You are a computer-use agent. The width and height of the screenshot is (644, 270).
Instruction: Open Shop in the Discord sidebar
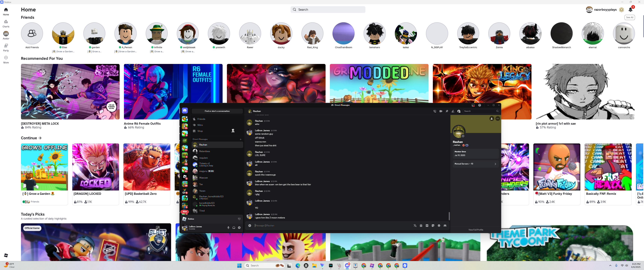pyautogui.click(x=217, y=131)
